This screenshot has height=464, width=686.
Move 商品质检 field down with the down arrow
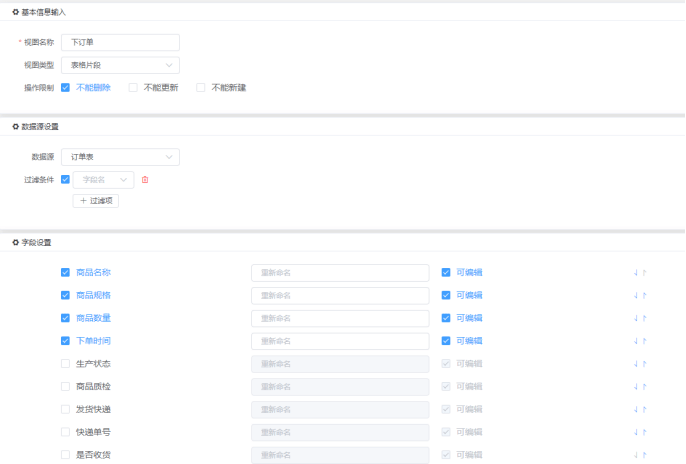point(636,387)
